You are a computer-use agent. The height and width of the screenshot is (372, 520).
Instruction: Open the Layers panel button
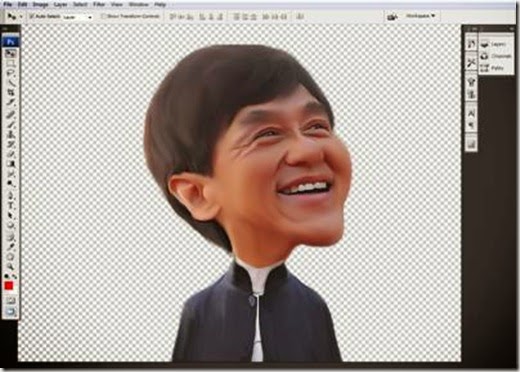pyautogui.click(x=494, y=44)
